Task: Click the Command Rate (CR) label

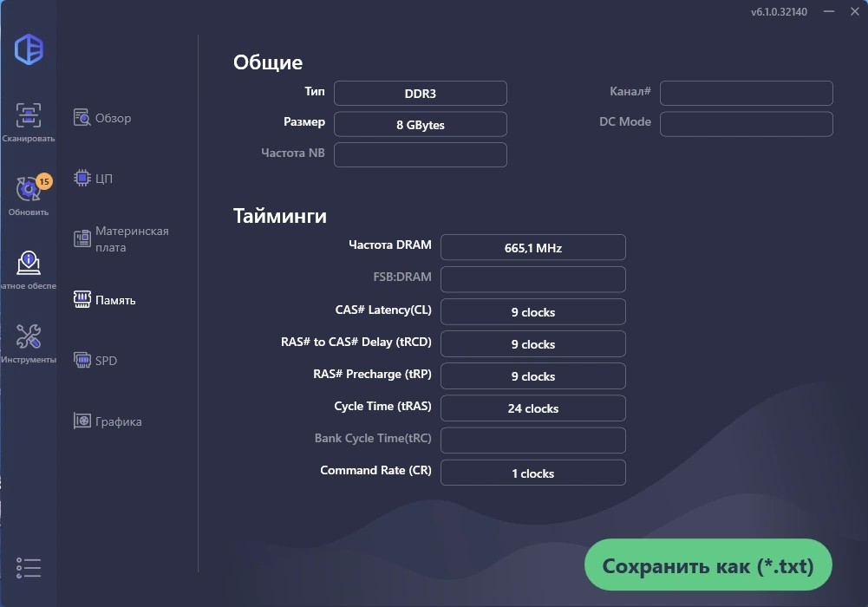Action: pos(375,470)
